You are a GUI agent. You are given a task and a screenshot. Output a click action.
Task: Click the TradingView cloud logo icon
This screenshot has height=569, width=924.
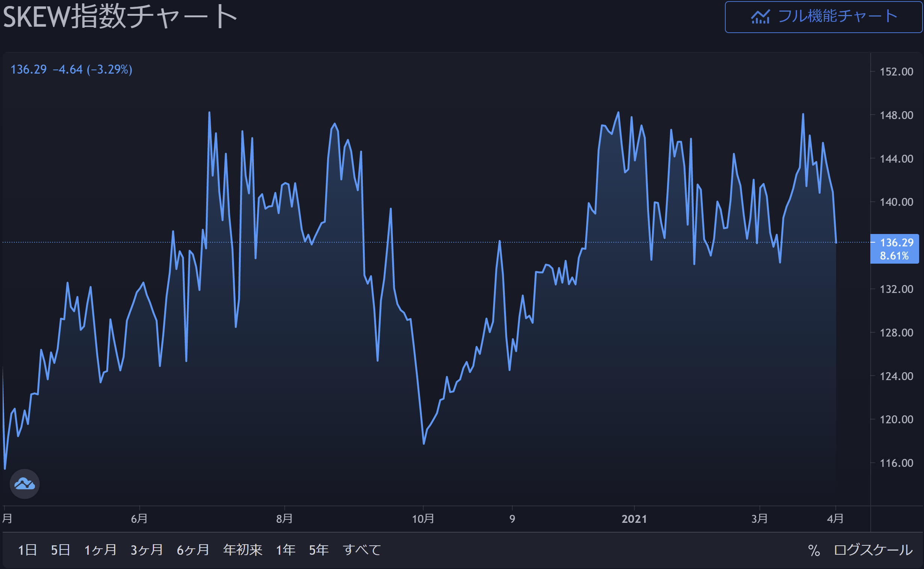tap(24, 484)
